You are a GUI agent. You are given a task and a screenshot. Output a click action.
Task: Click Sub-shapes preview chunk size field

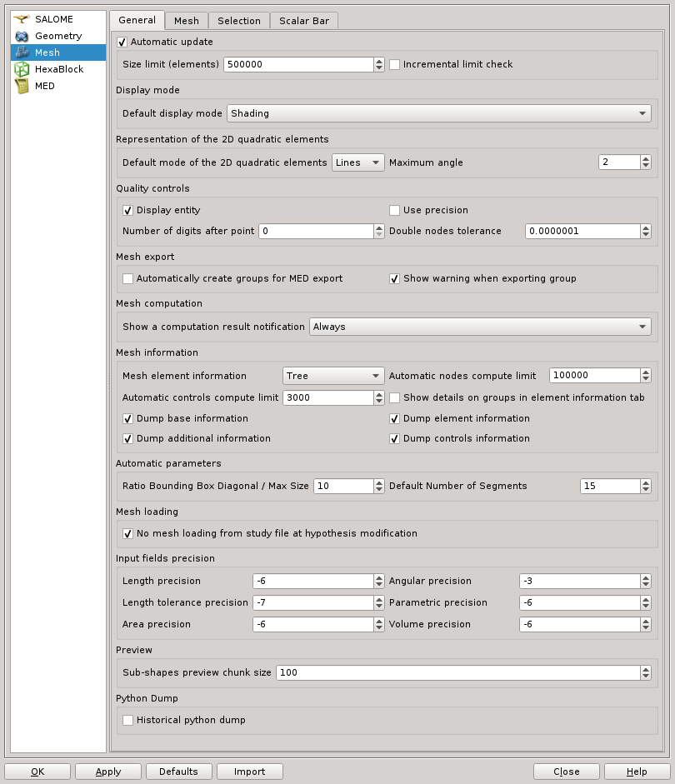click(458, 672)
